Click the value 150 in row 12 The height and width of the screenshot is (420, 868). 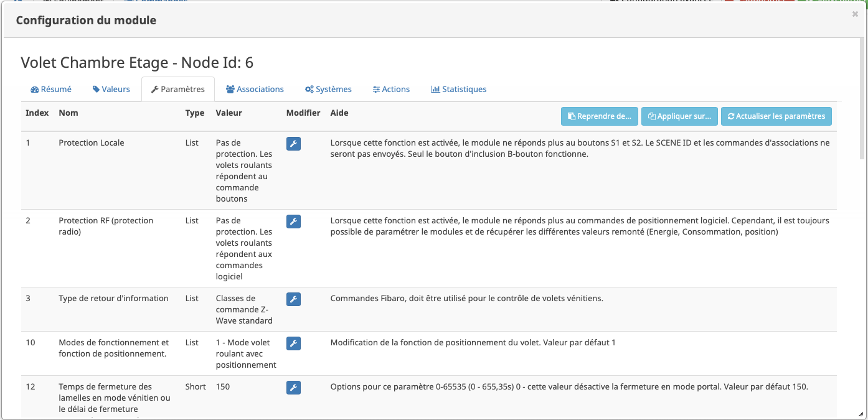223,387
